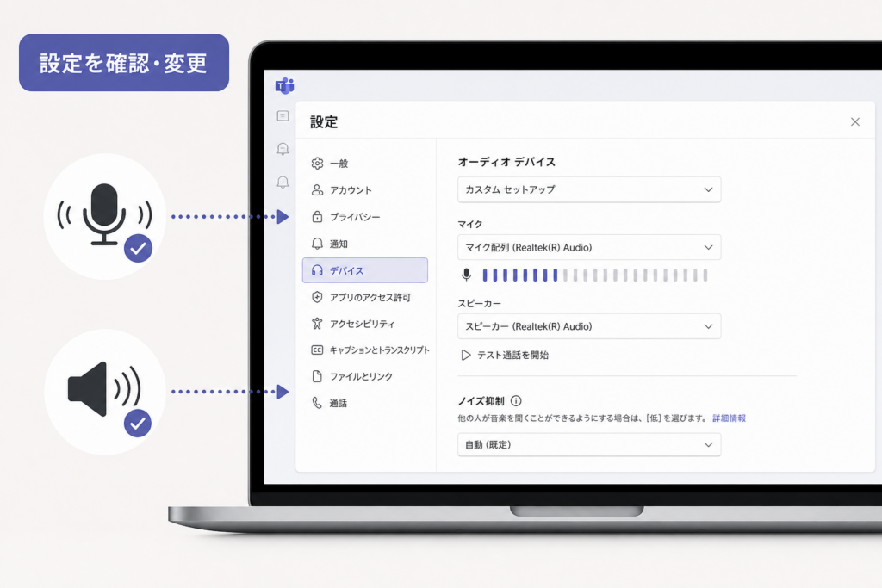This screenshot has height=588, width=882.
Task: Click the CC icon beside キャプション
Action: 317,350
